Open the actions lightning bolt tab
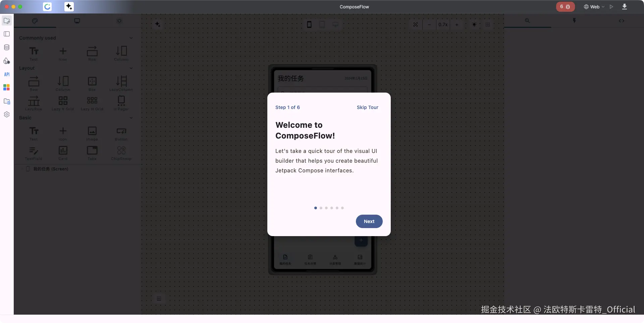This screenshot has width=644, height=323. click(x=574, y=21)
